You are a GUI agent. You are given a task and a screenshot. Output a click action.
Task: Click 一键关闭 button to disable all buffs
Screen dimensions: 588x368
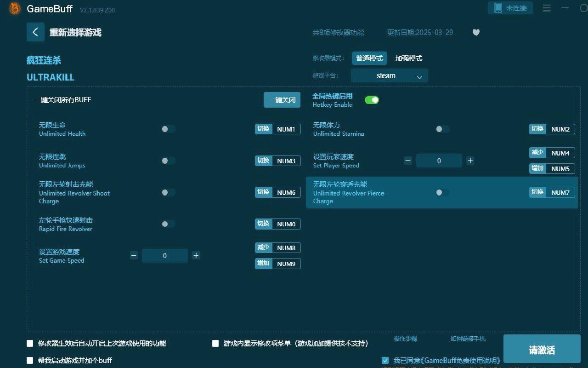point(282,100)
